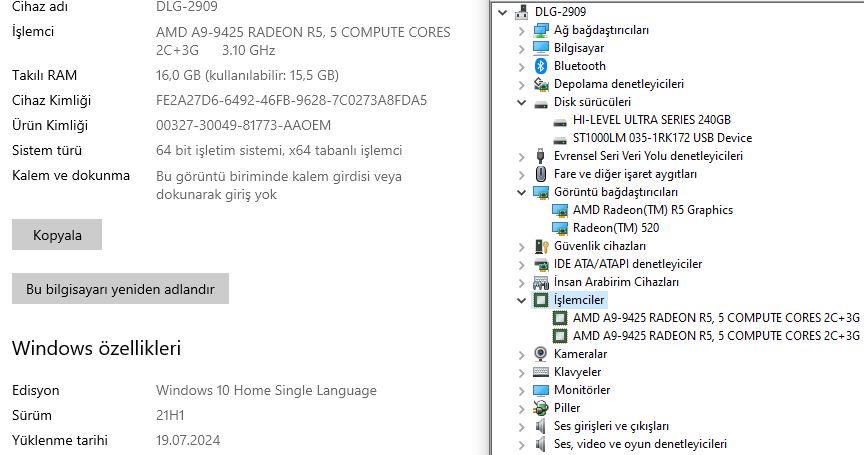Viewport: 864px width, 455px height.
Task: Click the 19.07.2024 install date
Action: point(188,440)
